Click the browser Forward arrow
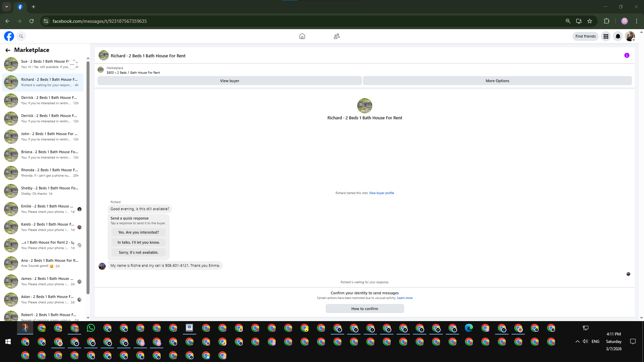 tap(19, 21)
